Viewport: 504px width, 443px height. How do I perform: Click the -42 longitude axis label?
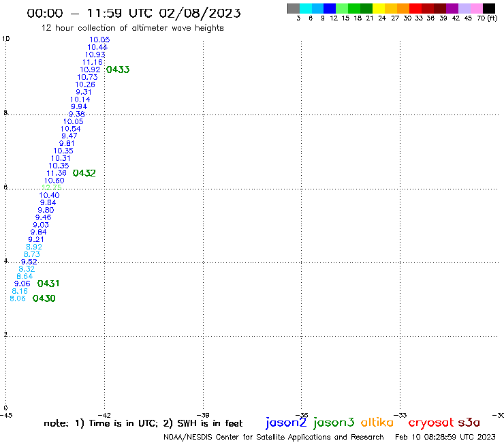point(104,415)
